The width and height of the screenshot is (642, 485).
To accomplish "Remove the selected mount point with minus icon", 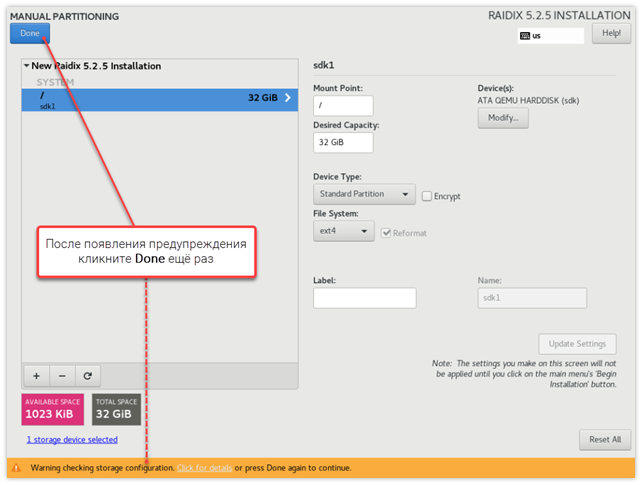I will tap(62, 376).
